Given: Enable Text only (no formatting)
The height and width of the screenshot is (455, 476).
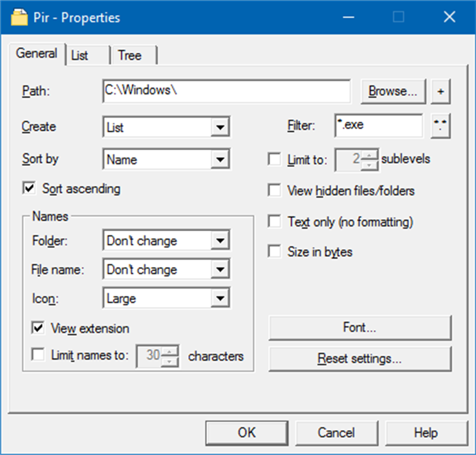Looking at the screenshot, I should pos(275,221).
